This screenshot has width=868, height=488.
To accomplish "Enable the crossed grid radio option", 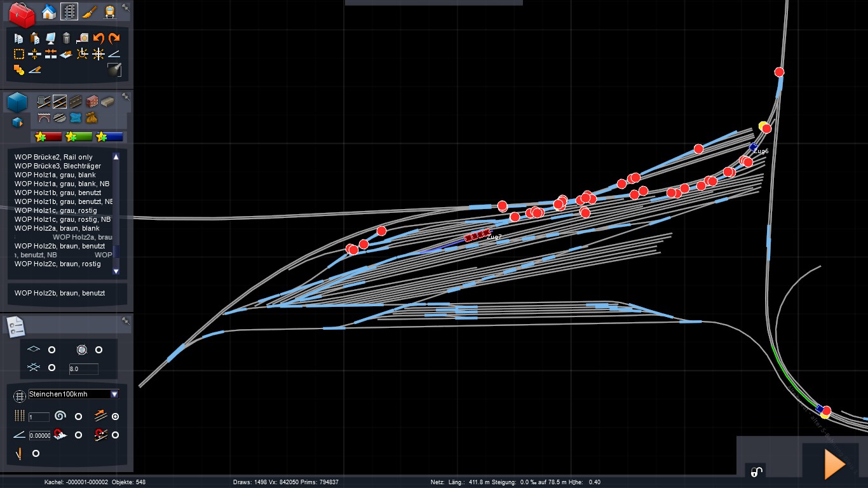I will pos(52,368).
